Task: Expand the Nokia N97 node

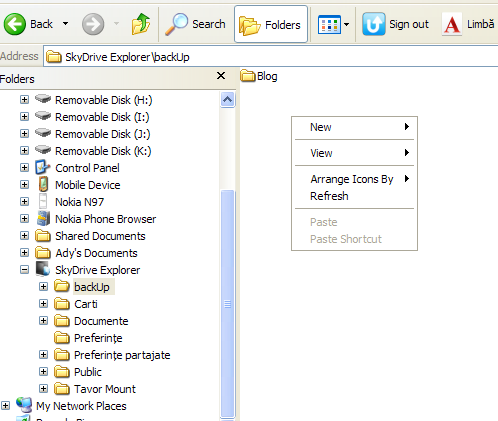Action: pyautogui.click(x=24, y=201)
